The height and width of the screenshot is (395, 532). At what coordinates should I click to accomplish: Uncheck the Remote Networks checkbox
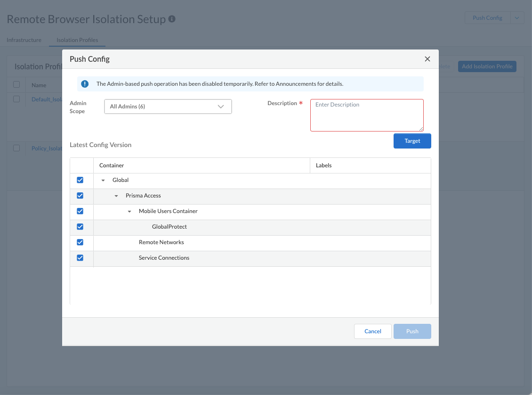click(80, 242)
